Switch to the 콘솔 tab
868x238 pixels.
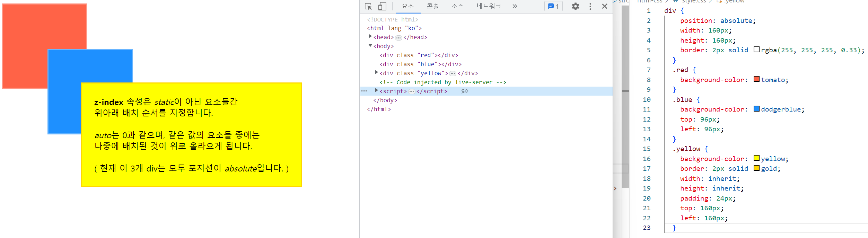pos(432,6)
